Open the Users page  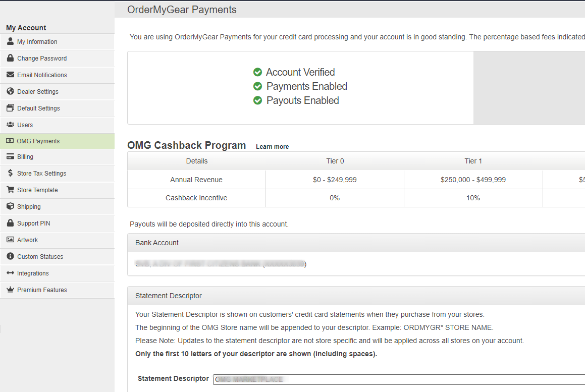[58, 125]
